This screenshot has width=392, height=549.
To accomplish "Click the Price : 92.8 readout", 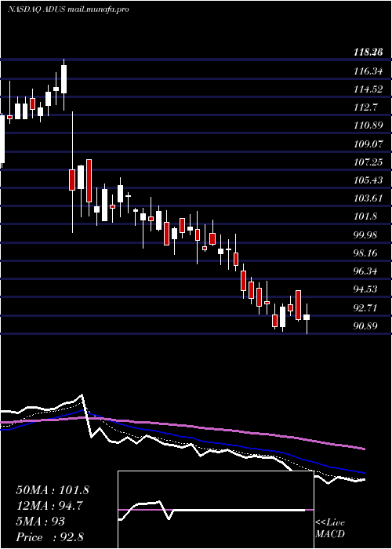I will tap(50, 537).
